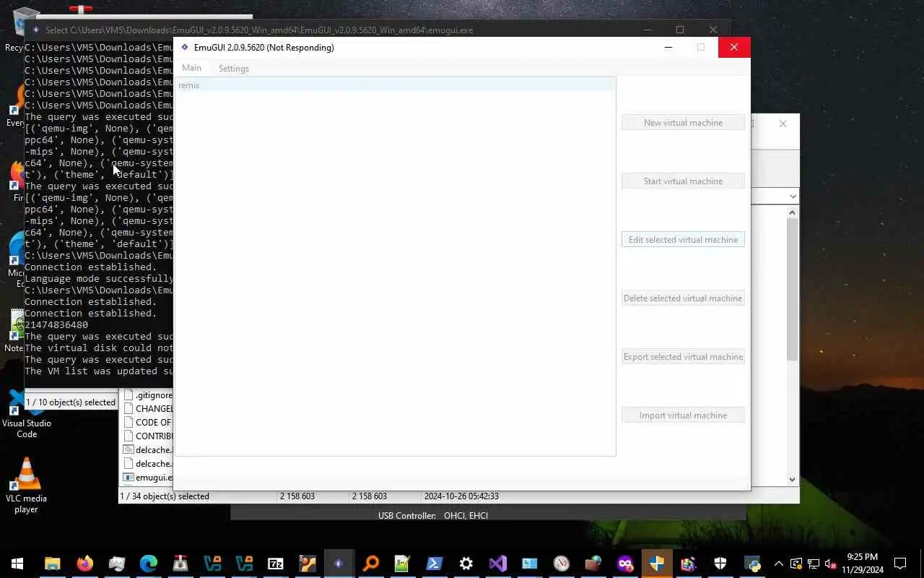Show hidden system tray icons
The height and width of the screenshot is (578, 924).
click(x=779, y=564)
